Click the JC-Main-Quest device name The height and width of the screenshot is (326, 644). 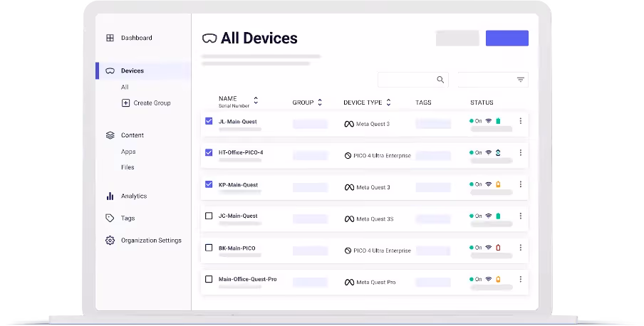(x=238, y=216)
